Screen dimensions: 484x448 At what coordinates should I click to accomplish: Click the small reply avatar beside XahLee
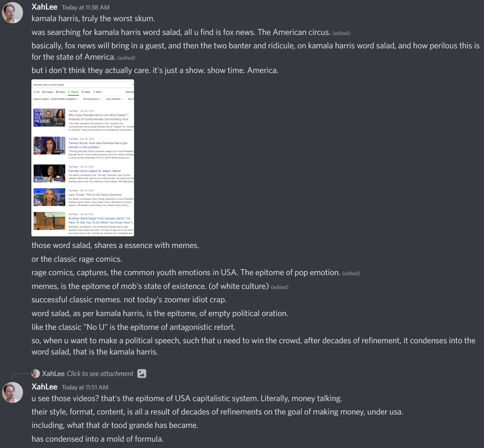[x=36, y=374]
